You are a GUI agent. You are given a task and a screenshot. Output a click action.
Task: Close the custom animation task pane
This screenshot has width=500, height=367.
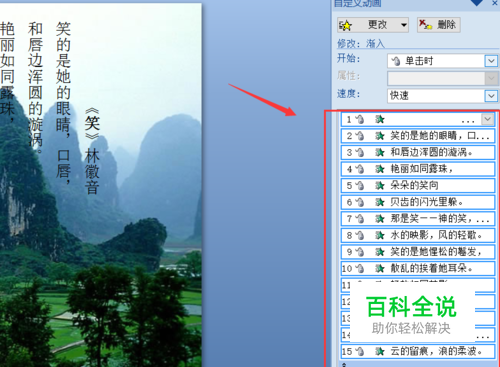[495, 3]
